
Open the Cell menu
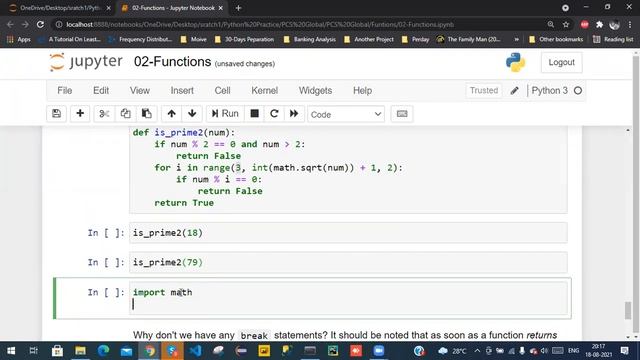pos(222,91)
